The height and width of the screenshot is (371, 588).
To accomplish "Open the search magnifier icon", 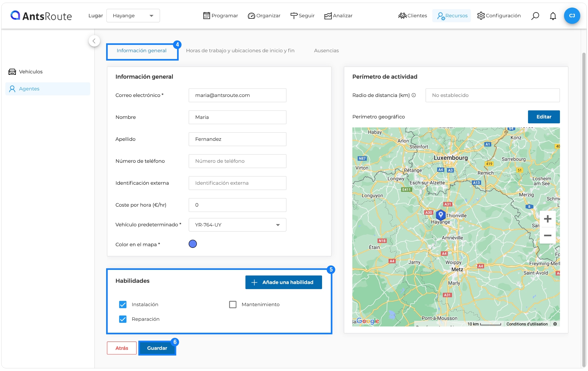I will (535, 16).
